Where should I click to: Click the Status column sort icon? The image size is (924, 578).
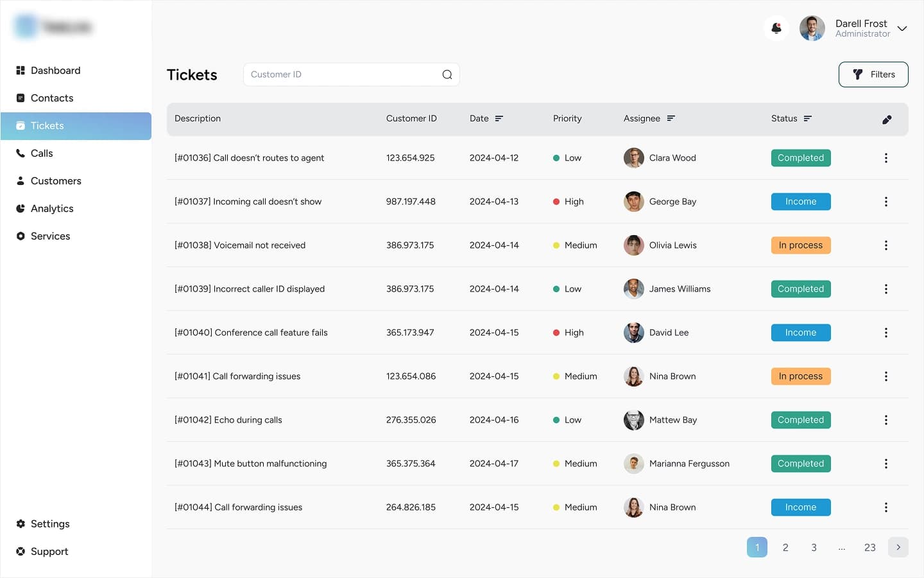[x=808, y=119]
